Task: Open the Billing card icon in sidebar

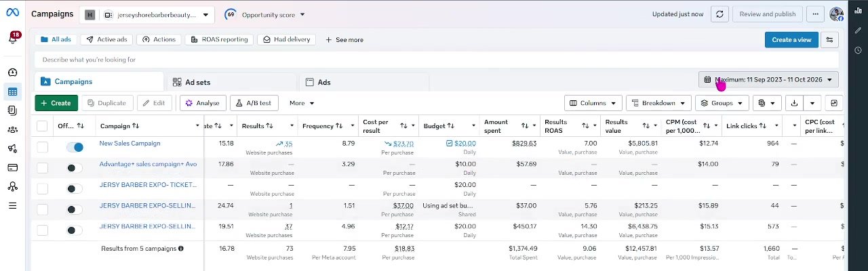Action: (12, 167)
